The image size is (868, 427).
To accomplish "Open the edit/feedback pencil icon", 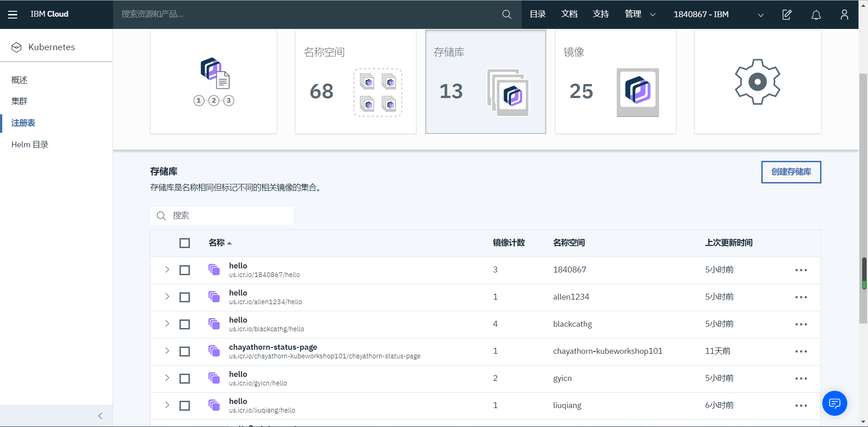I will coord(787,14).
